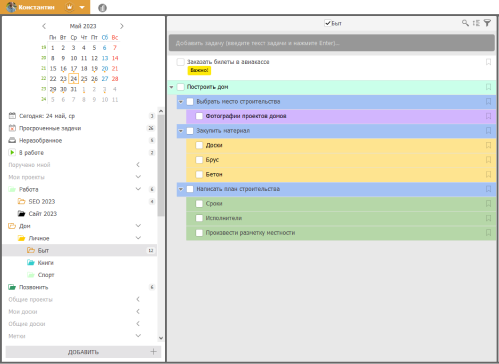Bookmark the Произвести разметку местности task
The height and width of the screenshot is (364, 499).
click(x=488, y=233)
